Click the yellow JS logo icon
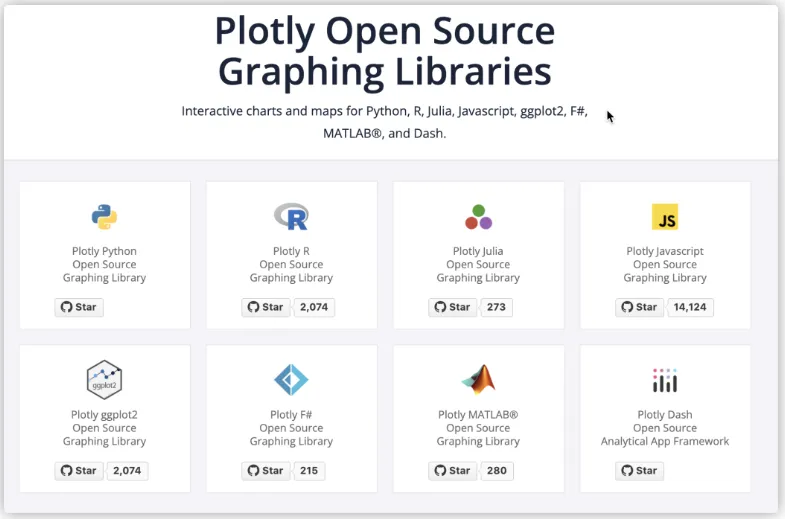This screenshot has height=519, width=785. pyautogui.click(x=665, y=217)
